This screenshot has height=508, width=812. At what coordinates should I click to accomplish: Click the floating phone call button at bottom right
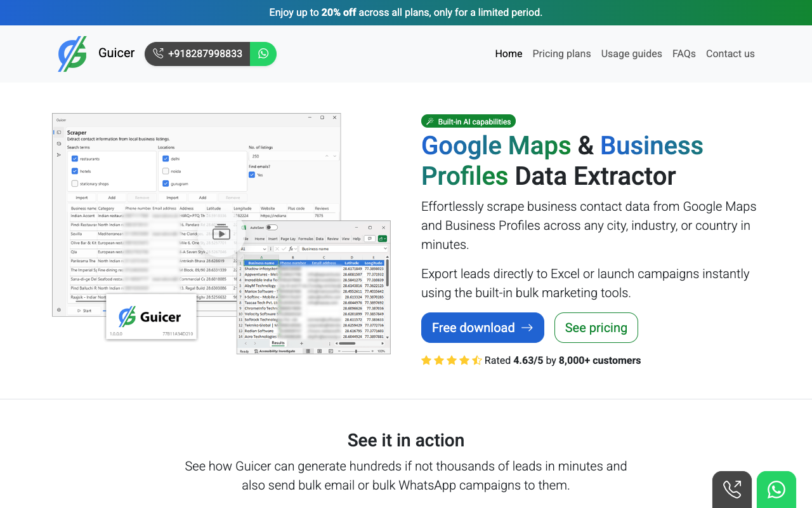coord(732,490)
